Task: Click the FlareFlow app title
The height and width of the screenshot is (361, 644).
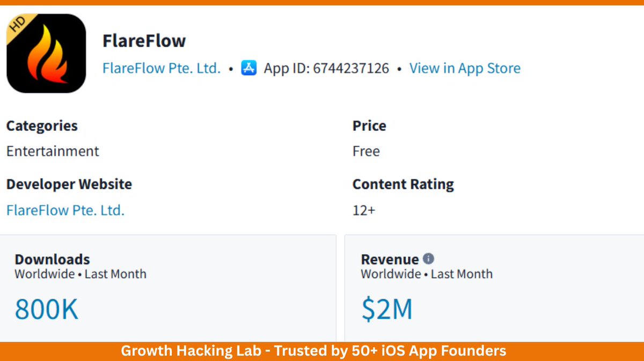Action: click(x=144, y=41)
